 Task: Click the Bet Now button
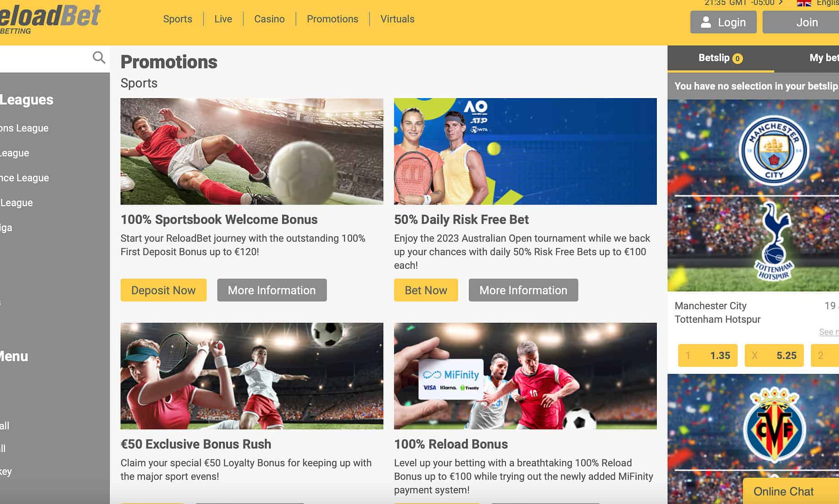point(426,290)
